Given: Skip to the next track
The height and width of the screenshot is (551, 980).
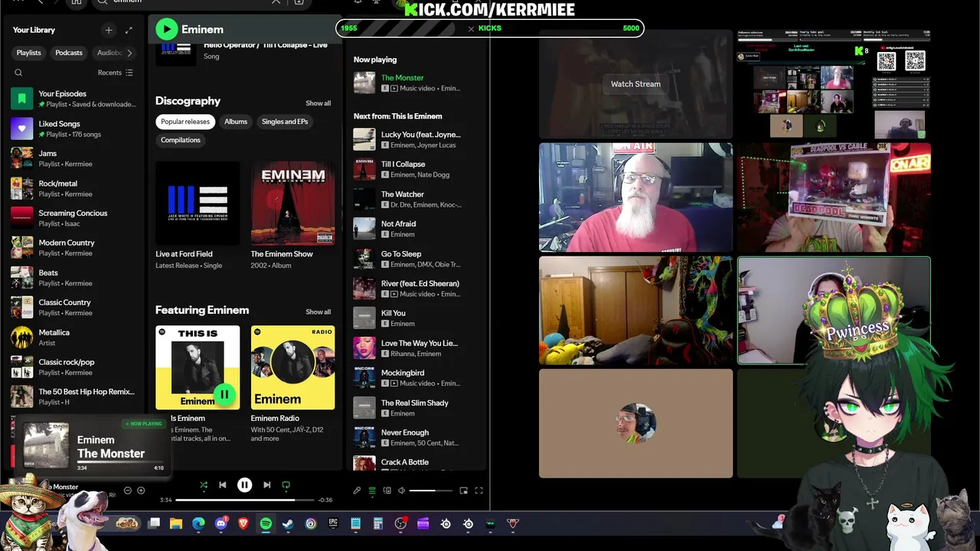Looking at the screenshot, I should (266, 484).
